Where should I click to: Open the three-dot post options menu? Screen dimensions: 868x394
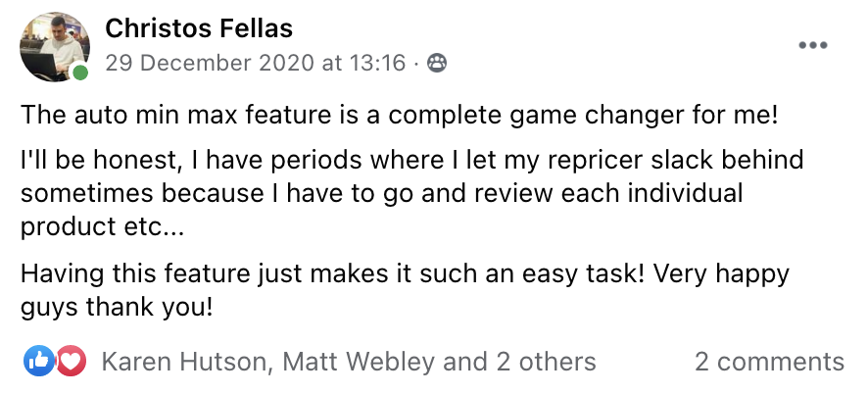[x=813, y=45]
